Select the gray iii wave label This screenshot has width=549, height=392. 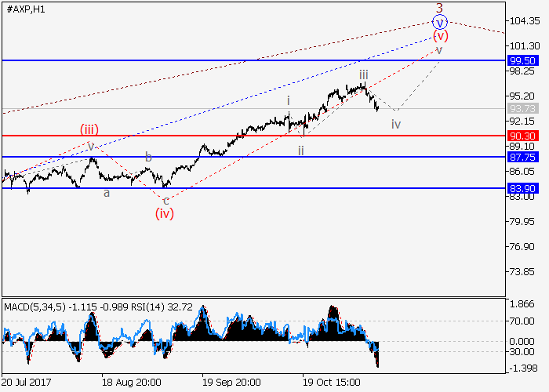tap(364, 74)
